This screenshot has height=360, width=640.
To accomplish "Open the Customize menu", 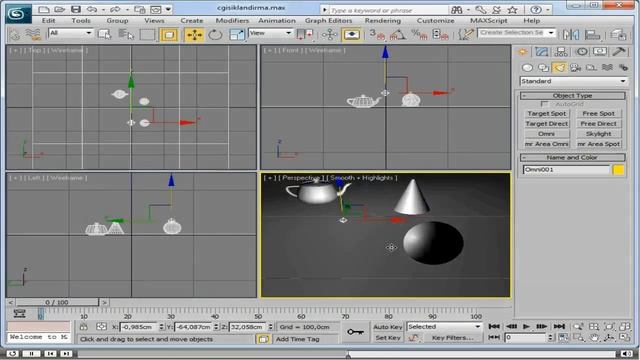I will [x=435, y=20].
